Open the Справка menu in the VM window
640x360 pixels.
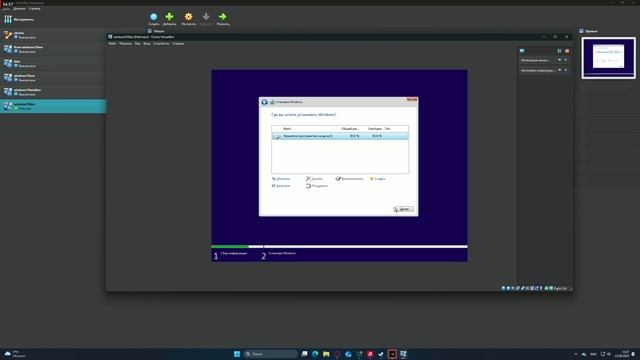[178, 43]
